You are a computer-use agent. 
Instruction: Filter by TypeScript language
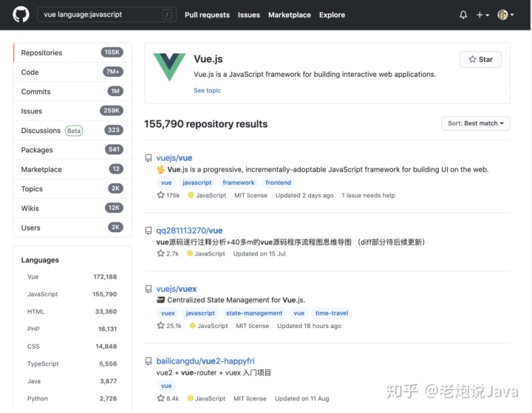pos(72,363)
